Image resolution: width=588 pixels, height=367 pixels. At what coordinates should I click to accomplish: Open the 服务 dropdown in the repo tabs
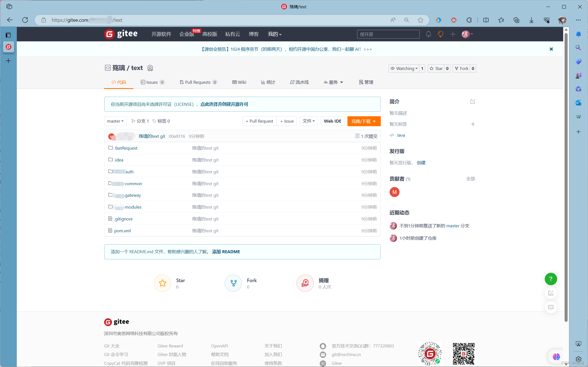333,82
